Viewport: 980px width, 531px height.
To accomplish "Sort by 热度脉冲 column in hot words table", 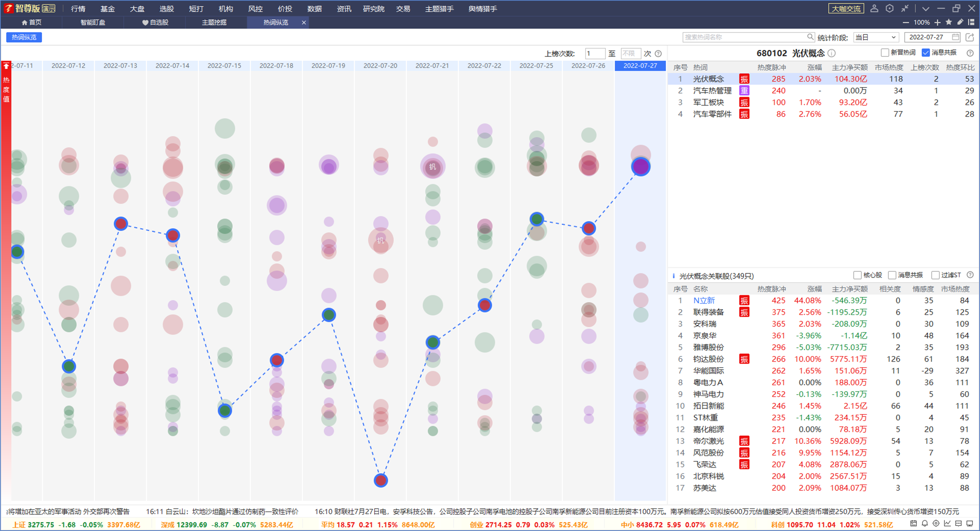I will (x=771, y=67).
